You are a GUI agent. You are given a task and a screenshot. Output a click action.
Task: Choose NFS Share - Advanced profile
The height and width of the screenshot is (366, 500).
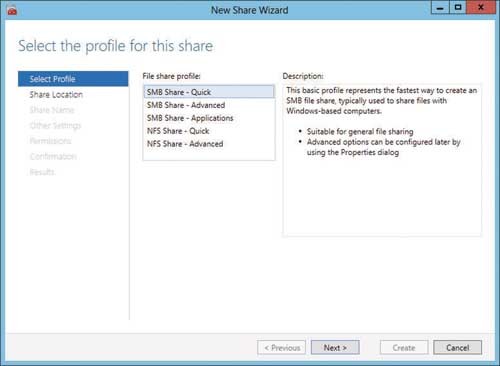(x=209, y=144)
